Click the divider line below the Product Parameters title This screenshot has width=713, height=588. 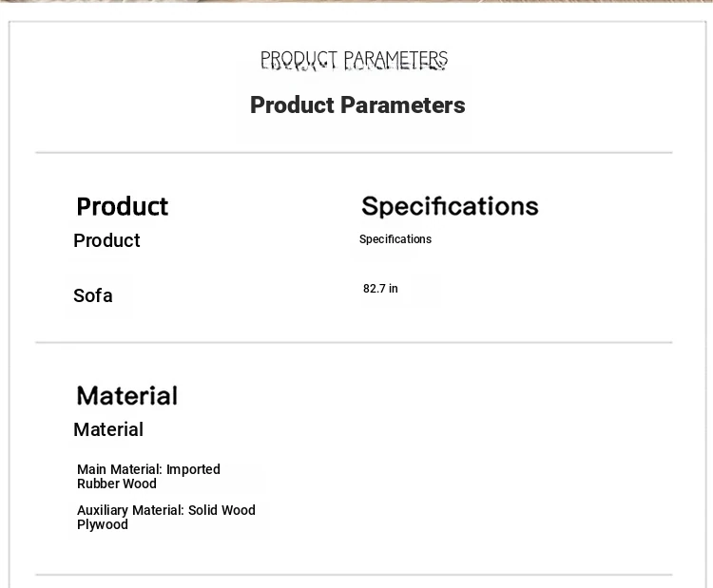(354, 152)
